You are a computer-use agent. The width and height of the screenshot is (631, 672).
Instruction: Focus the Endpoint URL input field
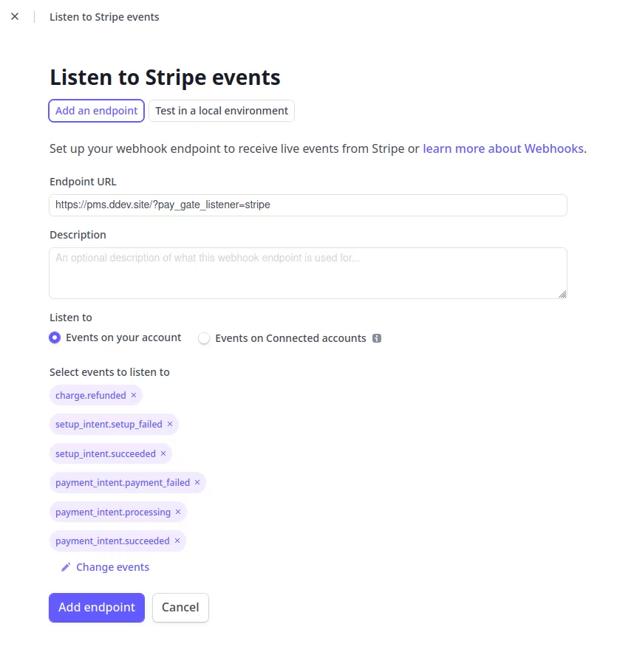click(x=308, y=205)
